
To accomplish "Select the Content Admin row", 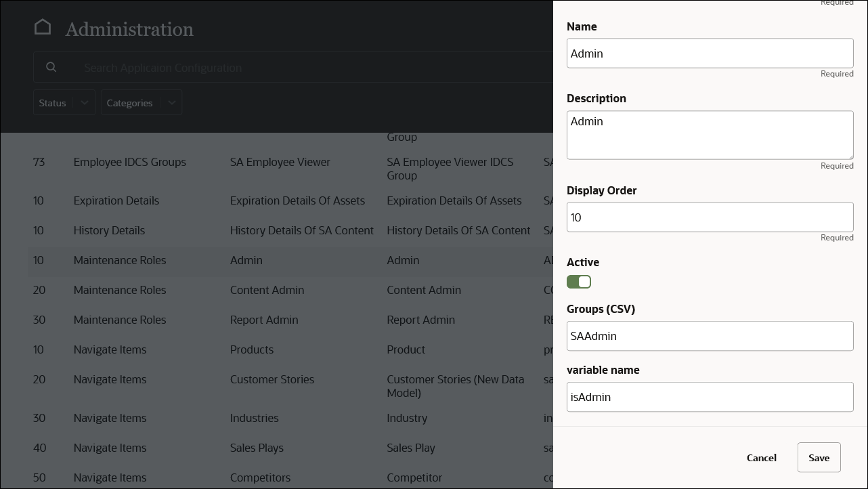I will tap(271, 290).
